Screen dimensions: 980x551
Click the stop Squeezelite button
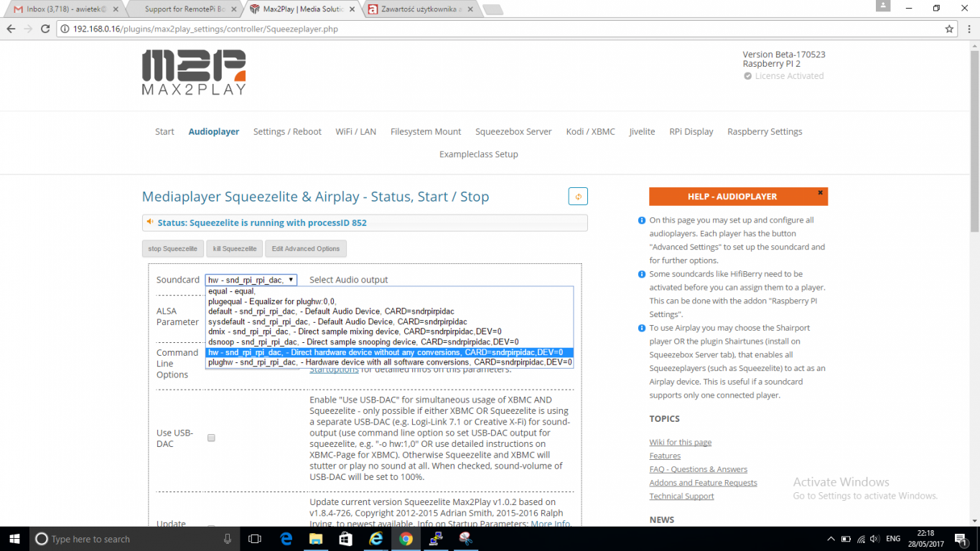point(173,249)
